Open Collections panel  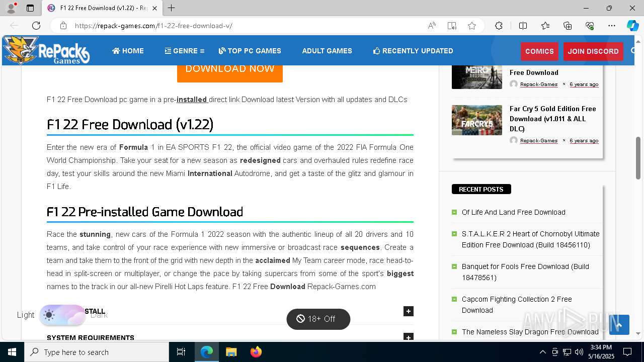pos(568,26)
